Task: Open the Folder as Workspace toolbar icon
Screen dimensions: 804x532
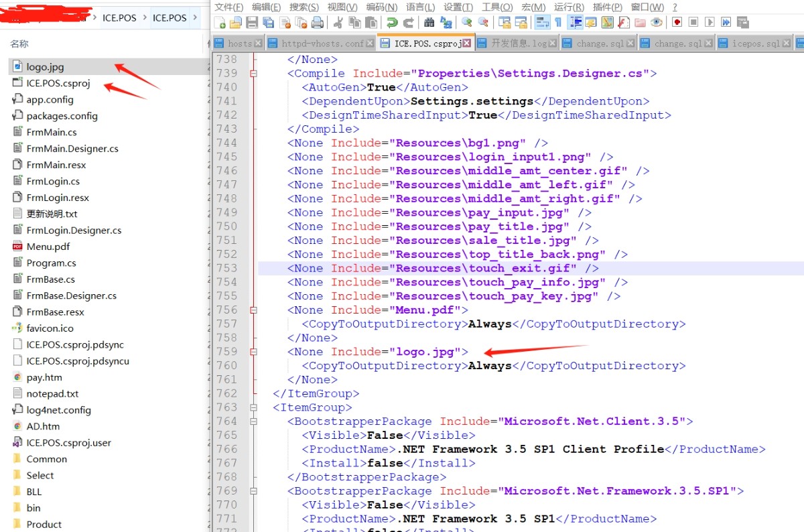Action: pyautogui.click(x=640, y=22)
